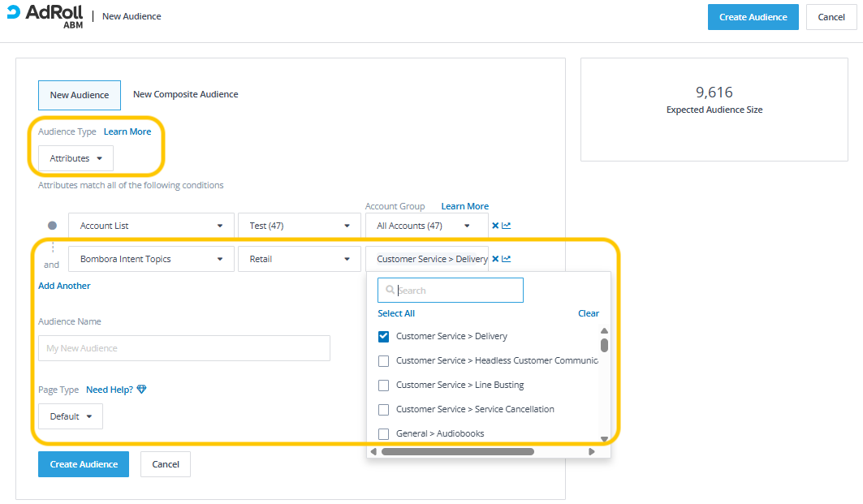863x504 pixels.
Task: Click the diamond icon beside Need Help
Action: (141, 390)
